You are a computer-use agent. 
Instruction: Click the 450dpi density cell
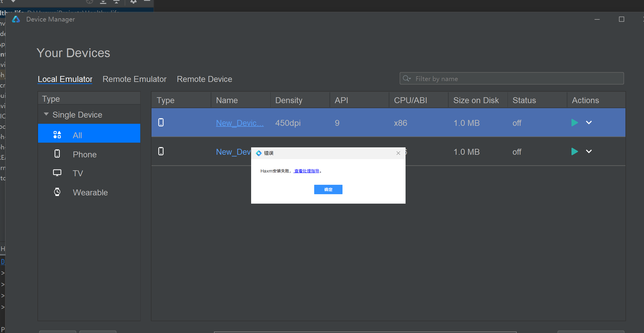click(x=288, y=123)
